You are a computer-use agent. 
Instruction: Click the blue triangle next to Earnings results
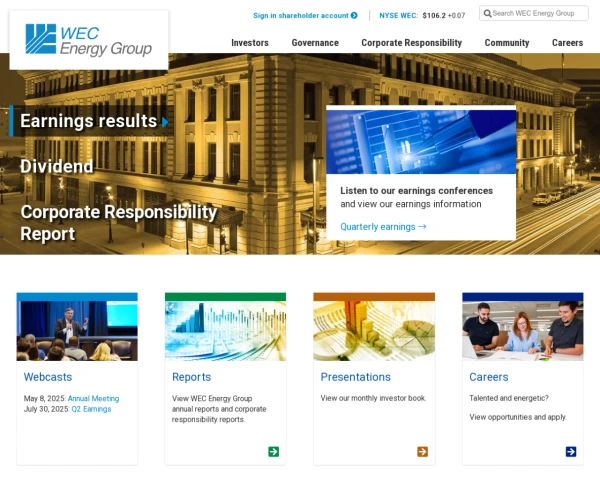point(165,122)
